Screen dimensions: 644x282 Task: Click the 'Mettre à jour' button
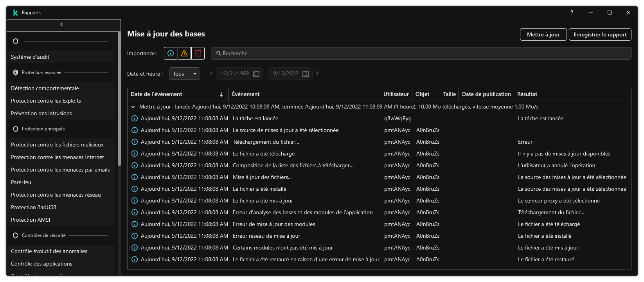pos(543,34)
